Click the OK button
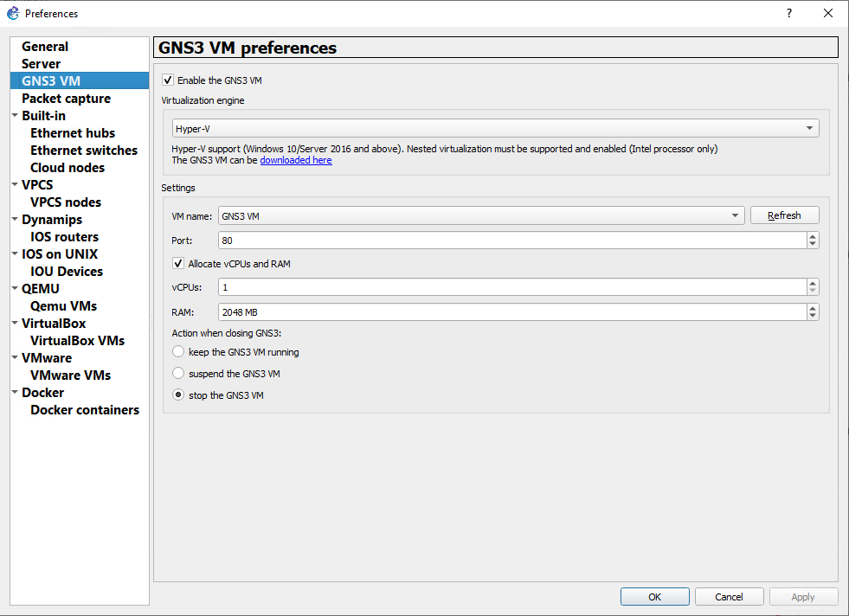Image resolution: width=849 pixels, height=616 pixels. tap(654, 596)
